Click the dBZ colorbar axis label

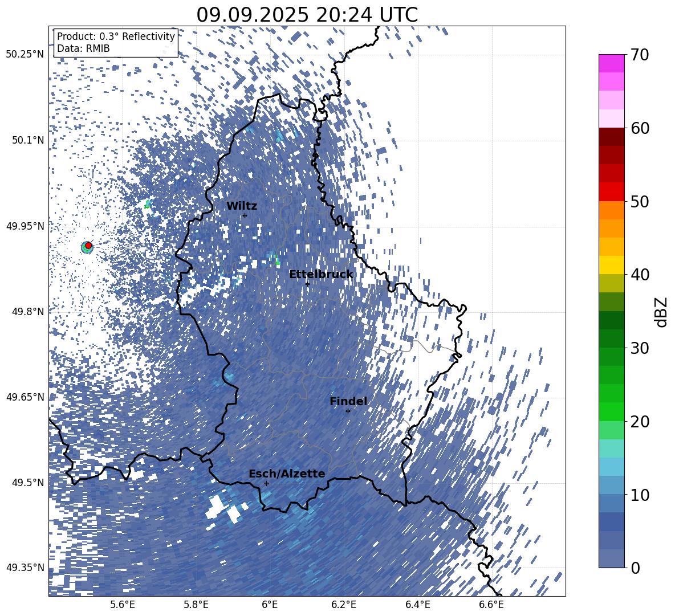point(661,312)
